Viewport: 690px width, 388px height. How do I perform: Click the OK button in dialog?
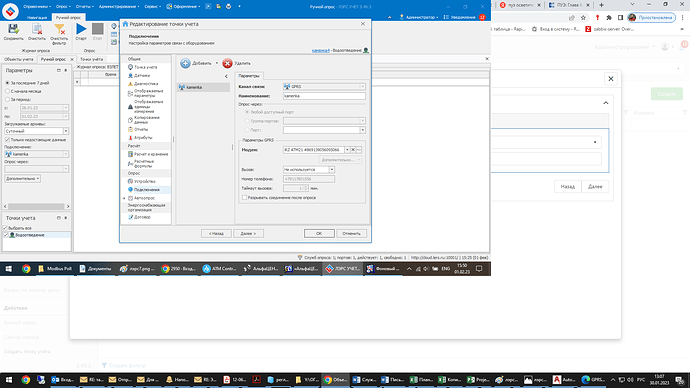(319, 234)
